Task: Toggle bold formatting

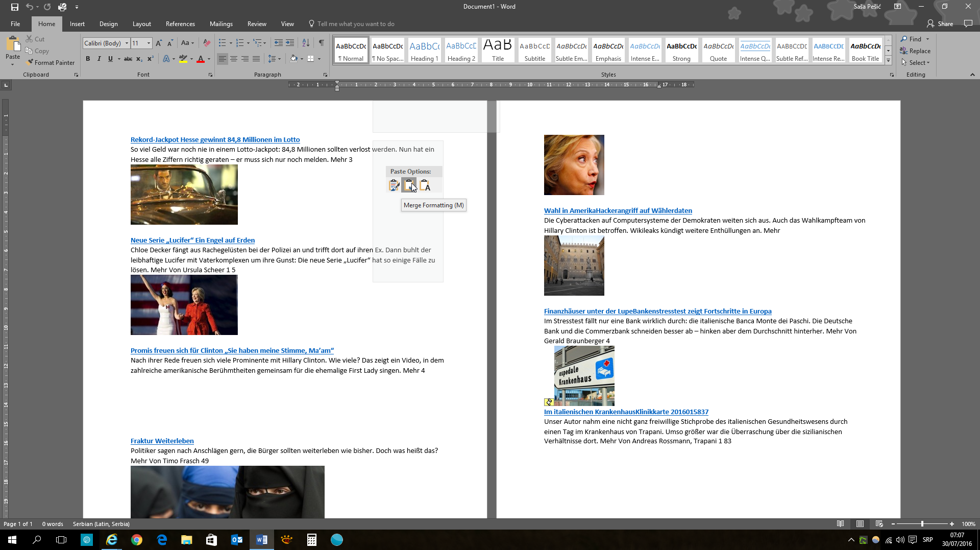Action: tap(88, 59)
